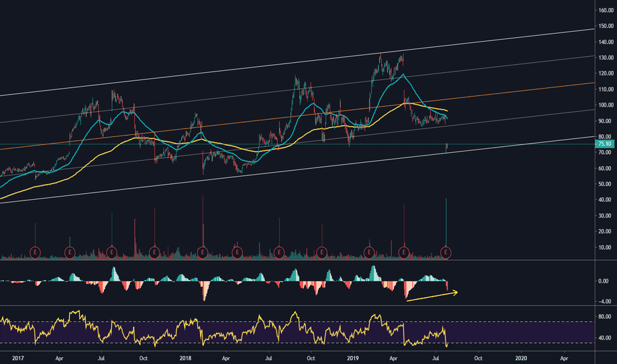The width and height of the screenshot is (617, 364).
Task: Open the earnings marker for late July 2018
Action: (279, 252)
